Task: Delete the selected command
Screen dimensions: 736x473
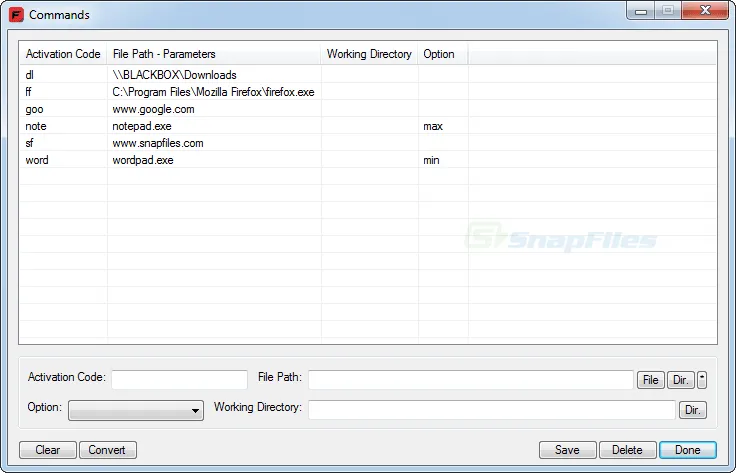Action: pyautogui.click(x=628, y=450)
